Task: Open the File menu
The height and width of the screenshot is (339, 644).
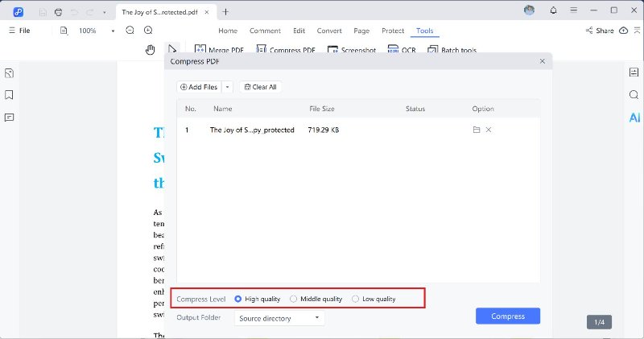Action: pos(19,31)
